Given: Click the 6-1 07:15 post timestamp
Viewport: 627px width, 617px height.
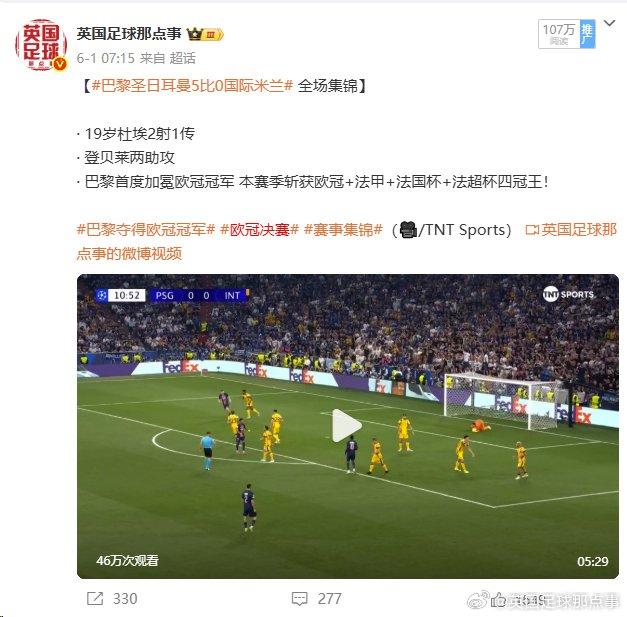Looking at the screenshot, I should click(x=106, y=58).
